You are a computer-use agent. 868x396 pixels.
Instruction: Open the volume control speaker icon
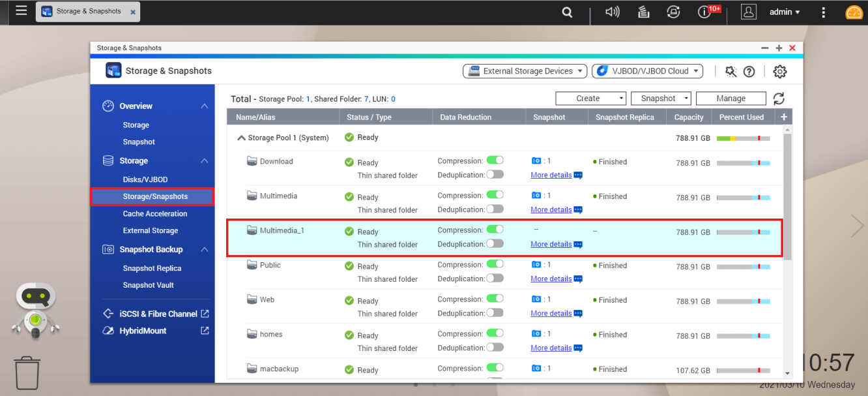[x=612, y=12]
